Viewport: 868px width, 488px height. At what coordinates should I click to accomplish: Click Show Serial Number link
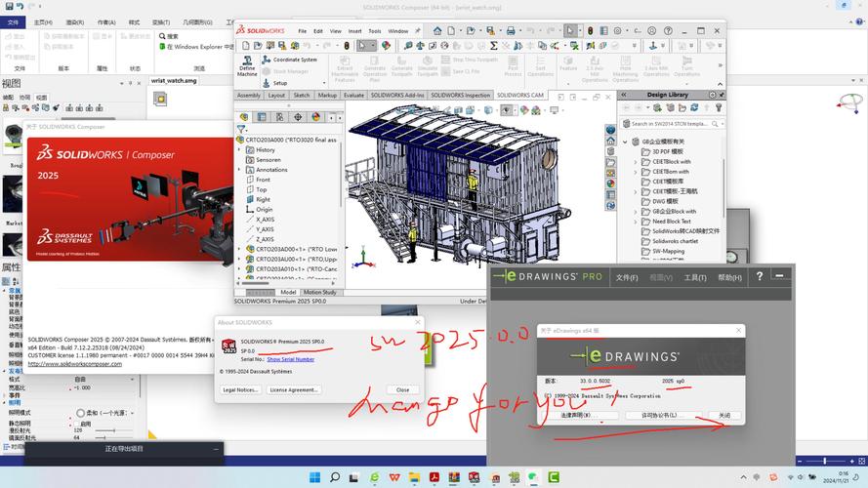pos(291,359)
